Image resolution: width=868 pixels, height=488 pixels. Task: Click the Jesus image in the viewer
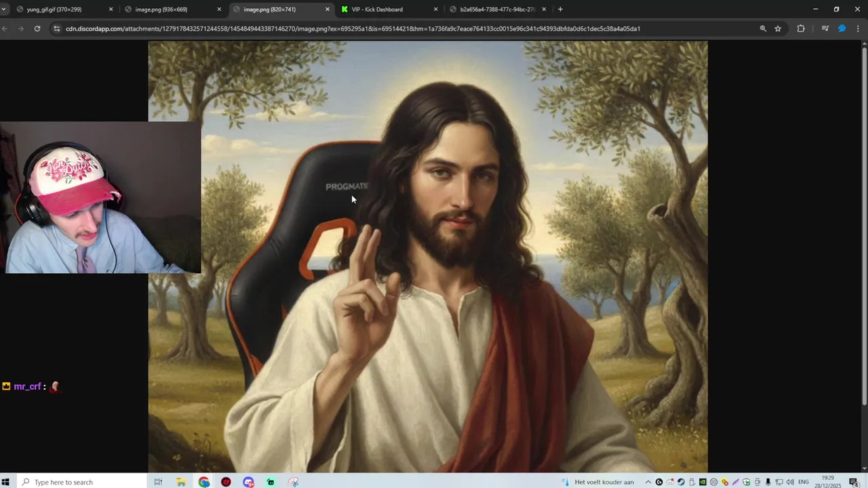pos(428,256)
